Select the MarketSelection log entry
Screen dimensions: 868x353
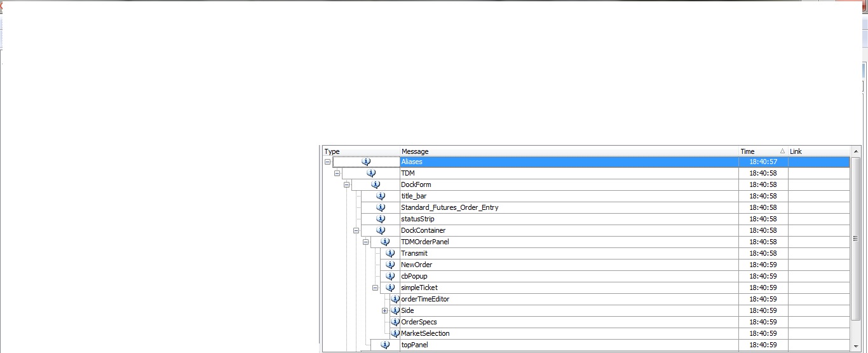[425, 334]
